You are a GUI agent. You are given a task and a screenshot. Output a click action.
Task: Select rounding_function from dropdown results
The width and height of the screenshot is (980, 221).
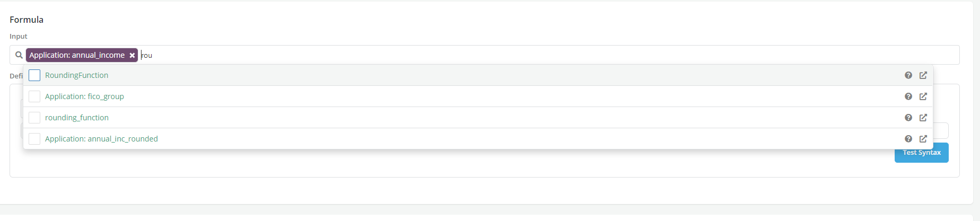77,118
